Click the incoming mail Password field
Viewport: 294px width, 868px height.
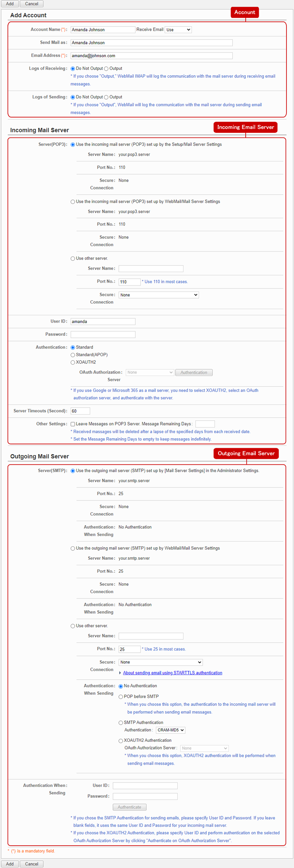coord(103,335)
